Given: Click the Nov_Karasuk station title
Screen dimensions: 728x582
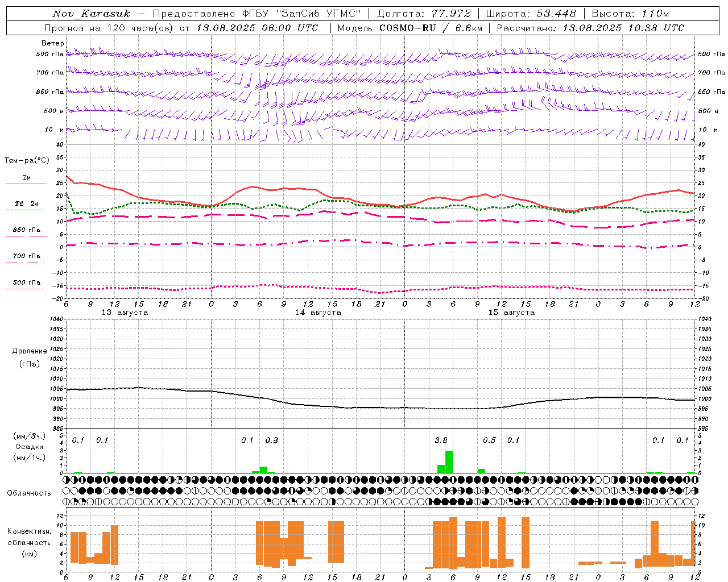Looking at the screenshot, I should click(91, 14).
